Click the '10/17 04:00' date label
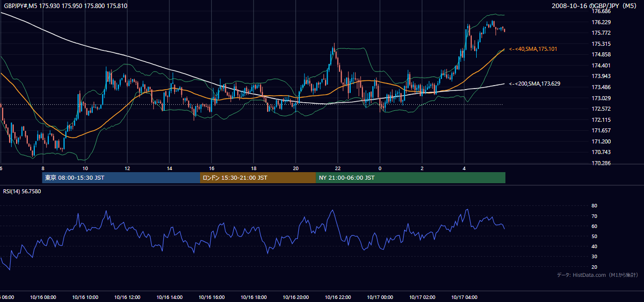Viewport: 644px width, 302px height. coord(465,297)
